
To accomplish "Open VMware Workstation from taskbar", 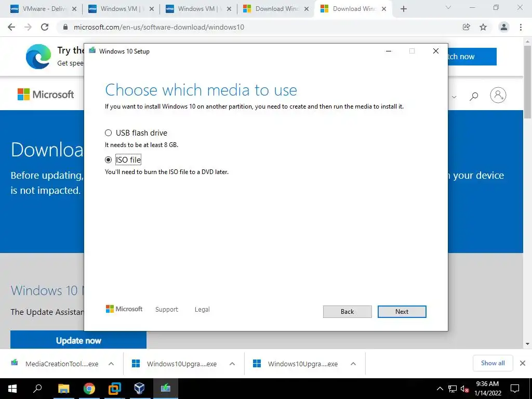I will coord(115,389).
